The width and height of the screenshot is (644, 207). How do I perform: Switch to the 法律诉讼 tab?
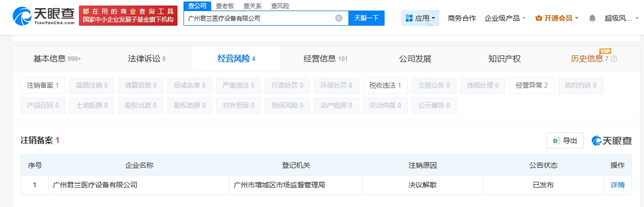coord(146,58)
